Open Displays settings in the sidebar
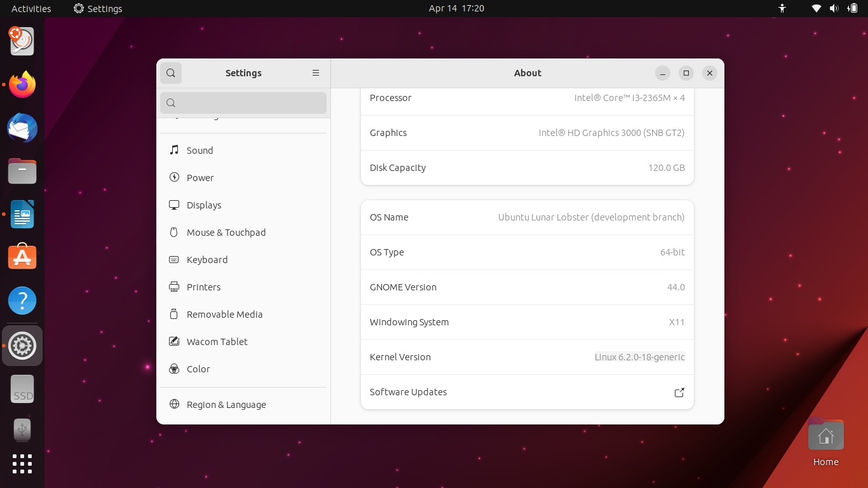The width and height of the screenshot is (868, 488). pyautogui.click(x=204, y=205)
